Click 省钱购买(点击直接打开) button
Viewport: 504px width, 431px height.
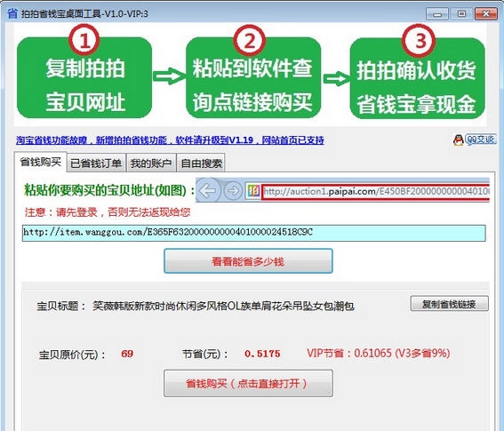pyautogui.click(x=248, y=383)
